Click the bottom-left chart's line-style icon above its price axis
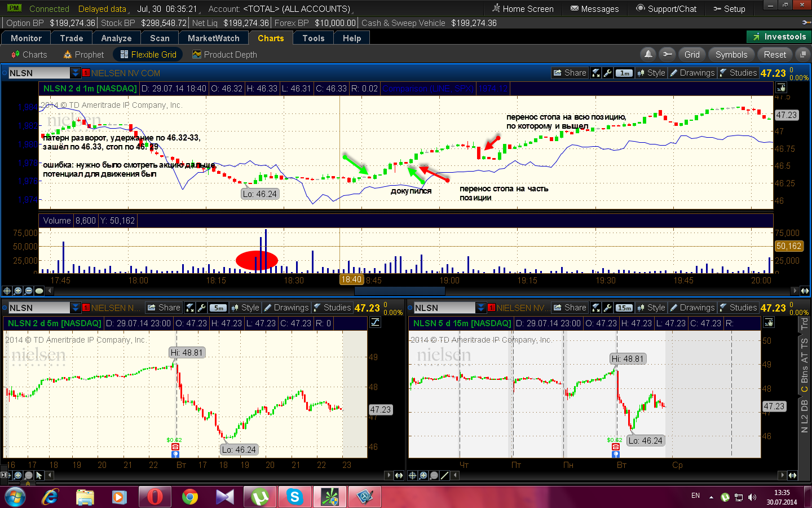Screen dimensions: 812x508 (x=375, y=322)
